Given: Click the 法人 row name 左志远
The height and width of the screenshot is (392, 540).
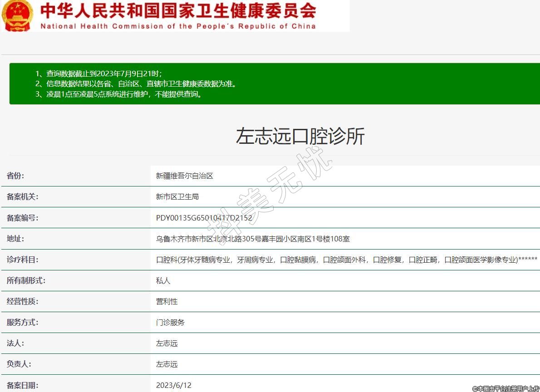Looking at the screenshot, I should [x=167, y=343].
